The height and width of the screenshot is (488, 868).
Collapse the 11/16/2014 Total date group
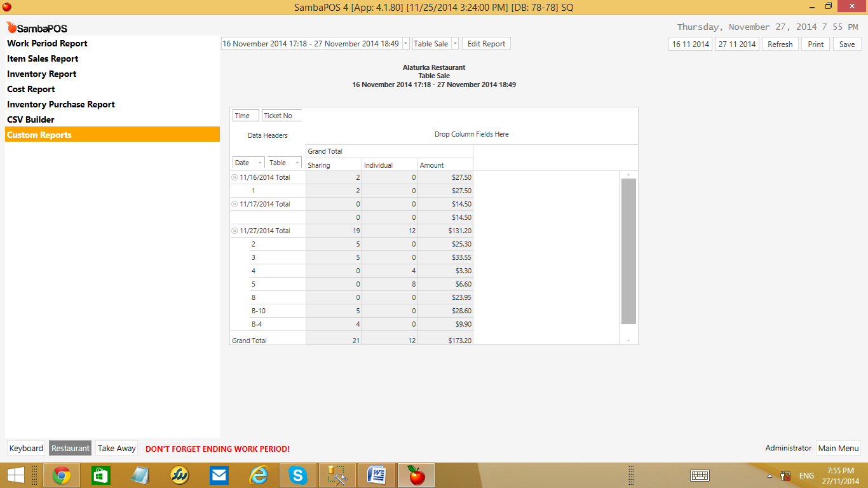point(234,177)
